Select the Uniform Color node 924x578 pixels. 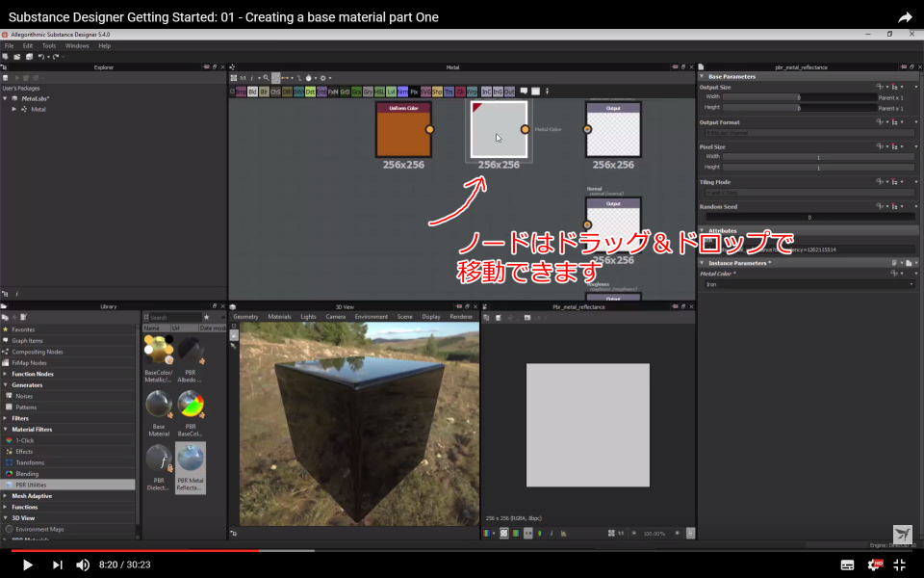tap(403, 130)
